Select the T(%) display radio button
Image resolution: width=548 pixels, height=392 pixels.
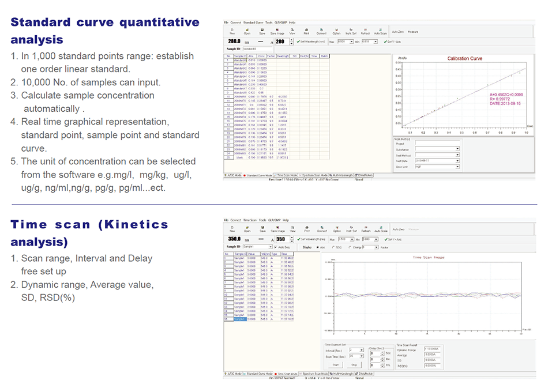coord(333,247)
